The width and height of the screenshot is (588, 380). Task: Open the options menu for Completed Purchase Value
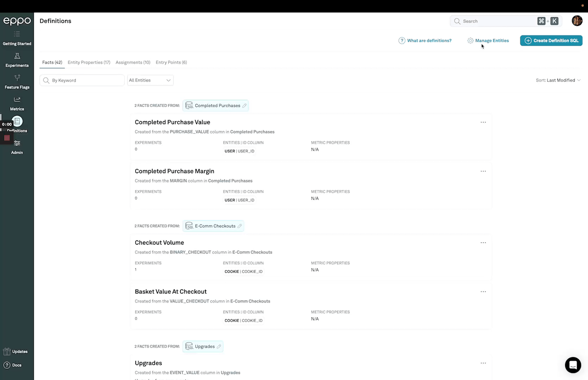pos(483,122)
